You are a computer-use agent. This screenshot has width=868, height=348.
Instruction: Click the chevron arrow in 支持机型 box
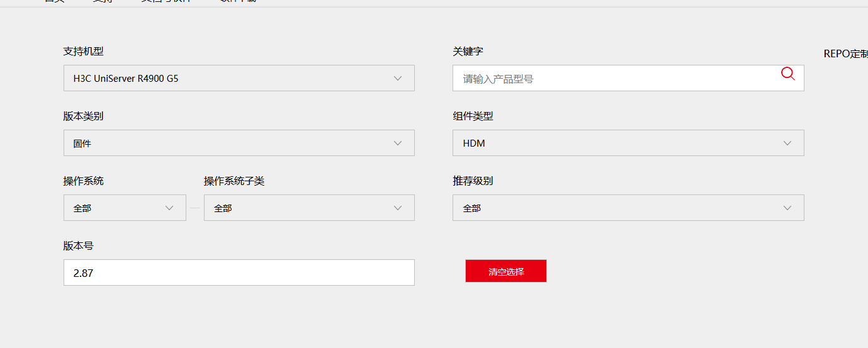click(x=398, y=79)
